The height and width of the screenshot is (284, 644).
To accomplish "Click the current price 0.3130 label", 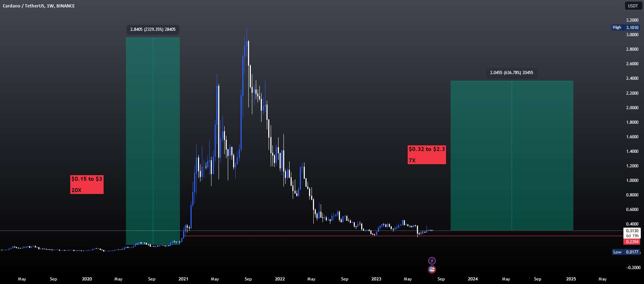I will pyautogui.click(x=632, y=231).
